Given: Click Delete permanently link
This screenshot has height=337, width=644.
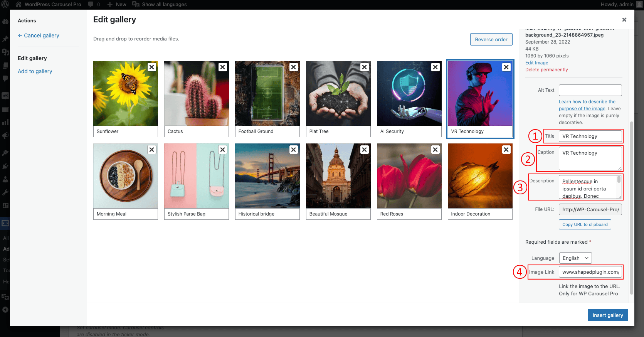Looking at the screenshot, I should pyautogui.click(x=546, y=70).
